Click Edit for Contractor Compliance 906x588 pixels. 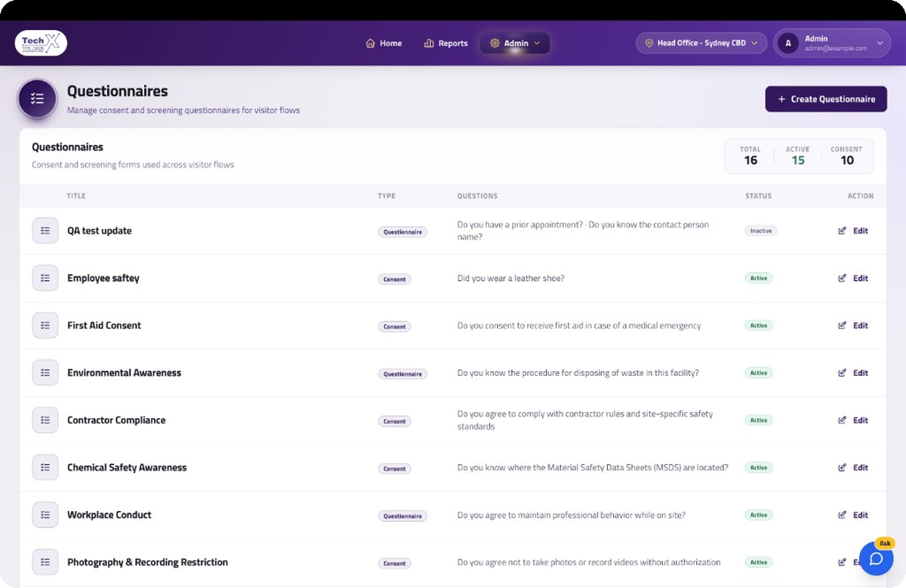point(853,420)
